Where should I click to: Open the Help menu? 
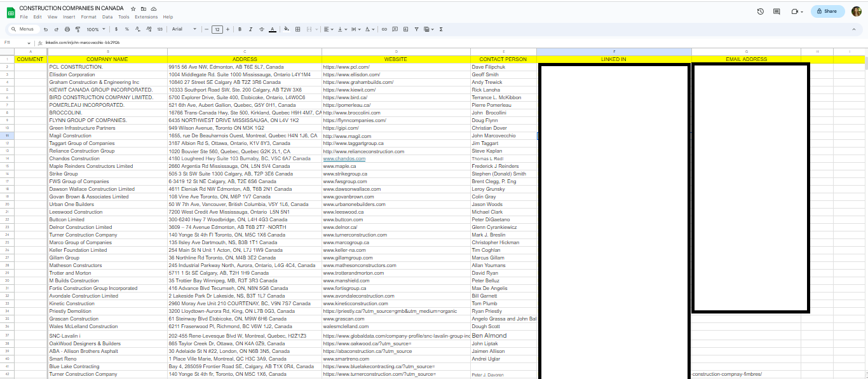[168, 17]
